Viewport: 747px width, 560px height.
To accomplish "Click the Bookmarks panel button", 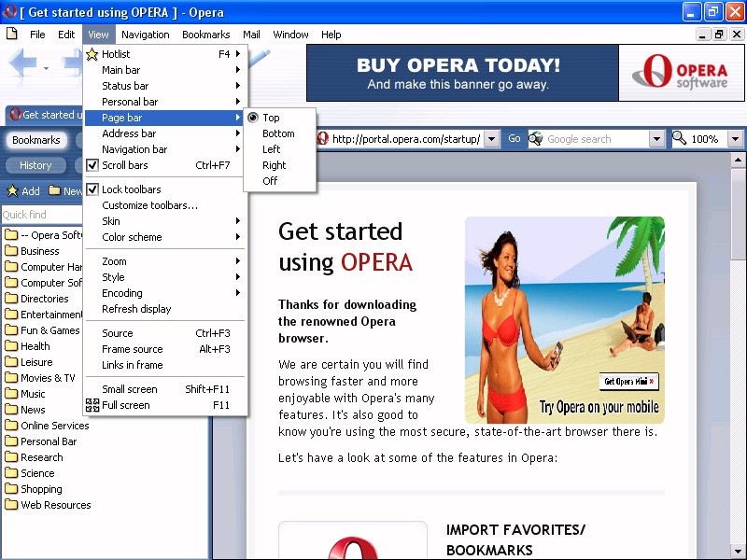I will click(36, 140).
